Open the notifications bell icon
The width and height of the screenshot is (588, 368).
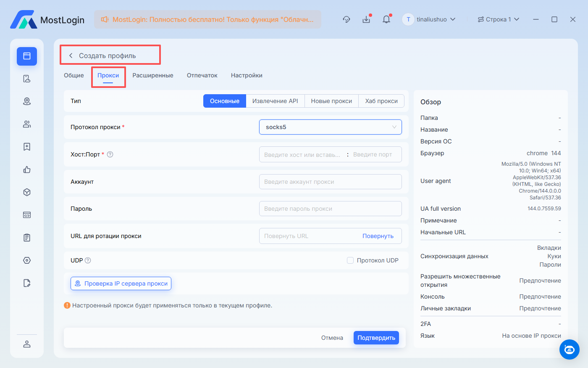[x=386, y=19]
